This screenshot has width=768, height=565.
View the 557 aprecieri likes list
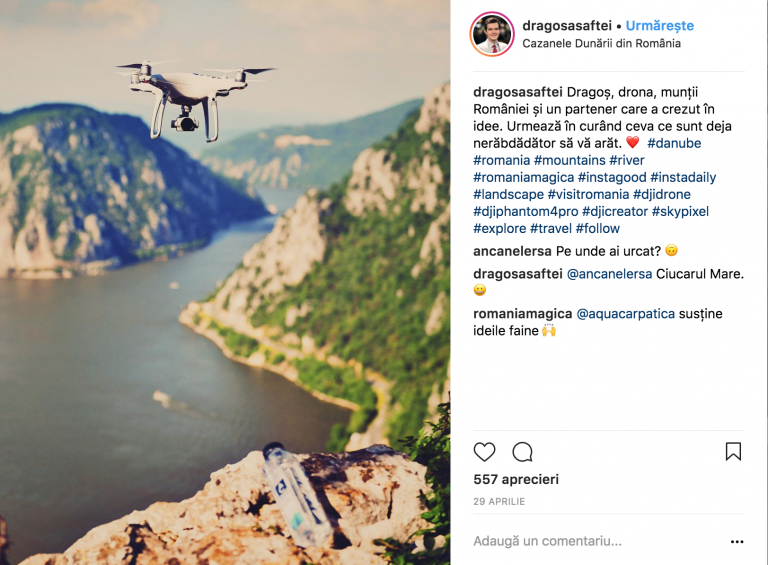(x=516, y=479)
